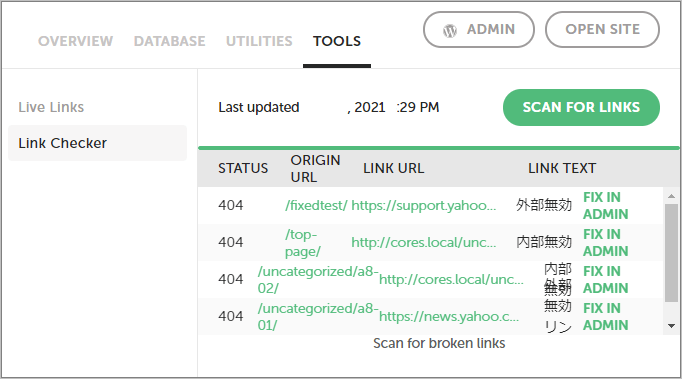The height and width of the screenshot is (379, 682).
Task: Open origin URL /uncategorized/a8-01/
Action: pos(318,317)
